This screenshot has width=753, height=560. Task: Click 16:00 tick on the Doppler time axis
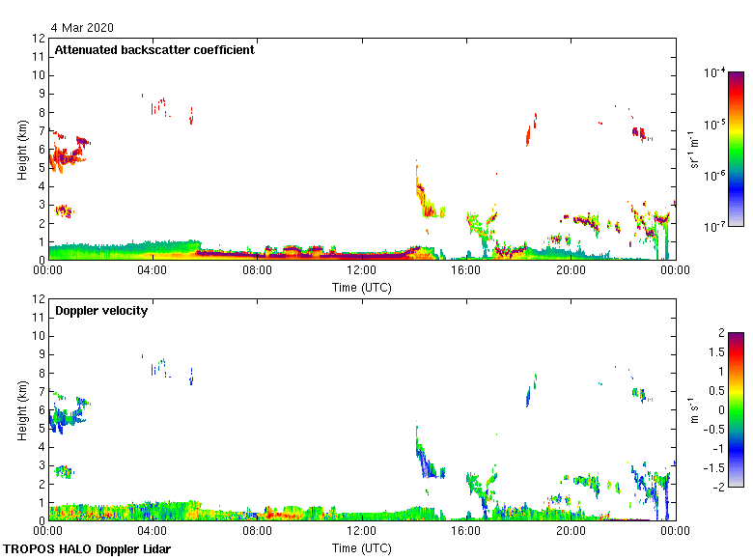pos(466,532)
